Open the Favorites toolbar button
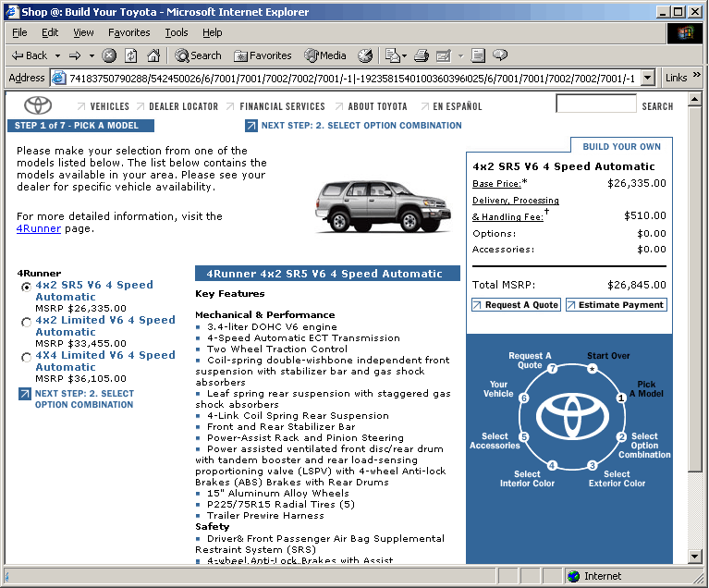 click(263, 55)
